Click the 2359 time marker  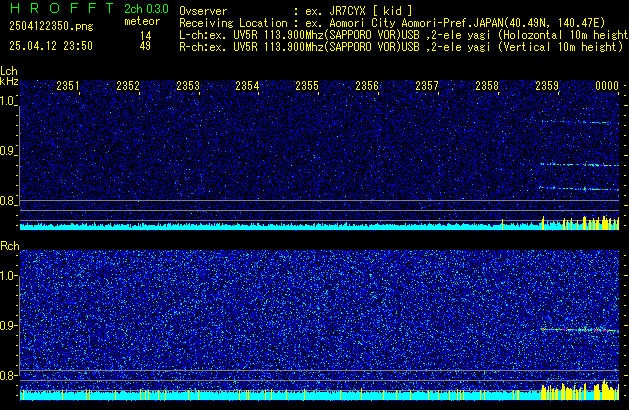click(547, 86)
